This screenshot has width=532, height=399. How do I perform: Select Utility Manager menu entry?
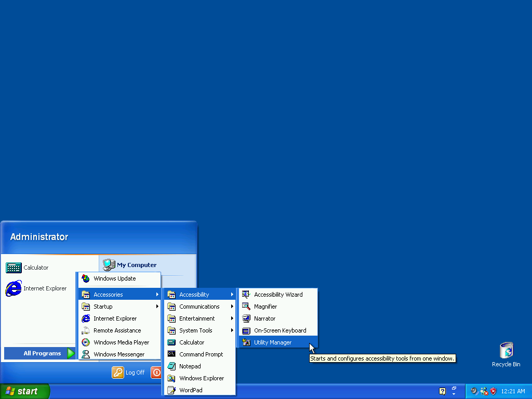click(x=273, y=342)
